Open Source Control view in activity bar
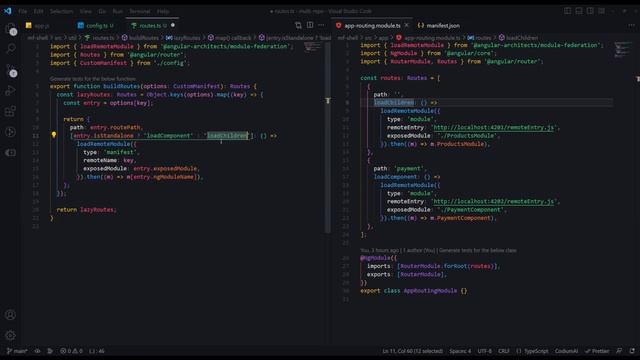 coord(11,70)
